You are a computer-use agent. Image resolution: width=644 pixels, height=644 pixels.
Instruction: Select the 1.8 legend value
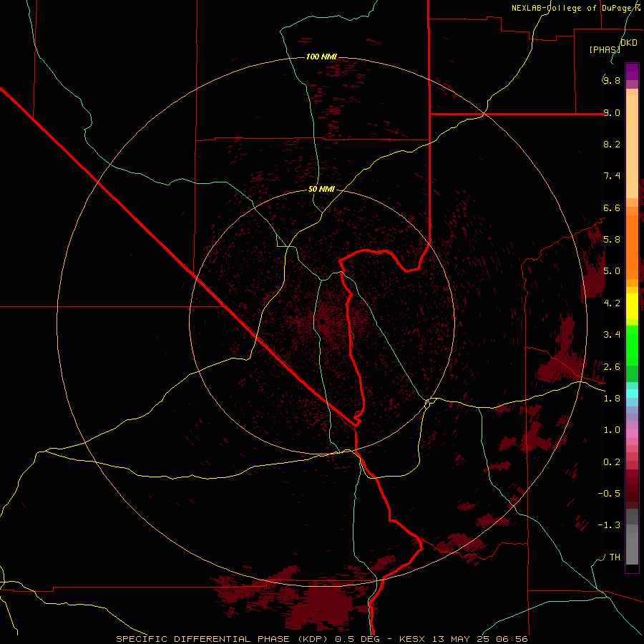[612, 399]
